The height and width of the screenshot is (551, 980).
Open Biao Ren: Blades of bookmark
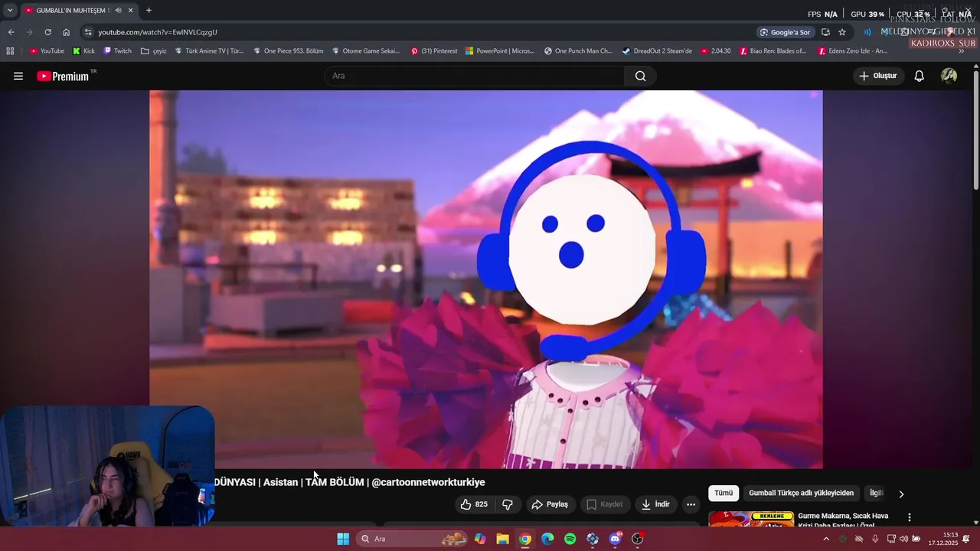point(773,51)
